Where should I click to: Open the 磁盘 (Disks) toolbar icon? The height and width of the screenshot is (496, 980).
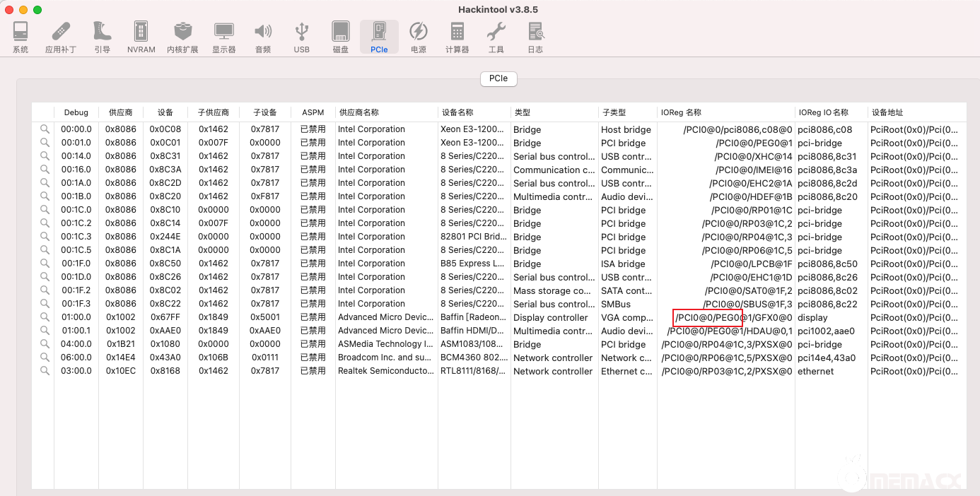(341, 37)
